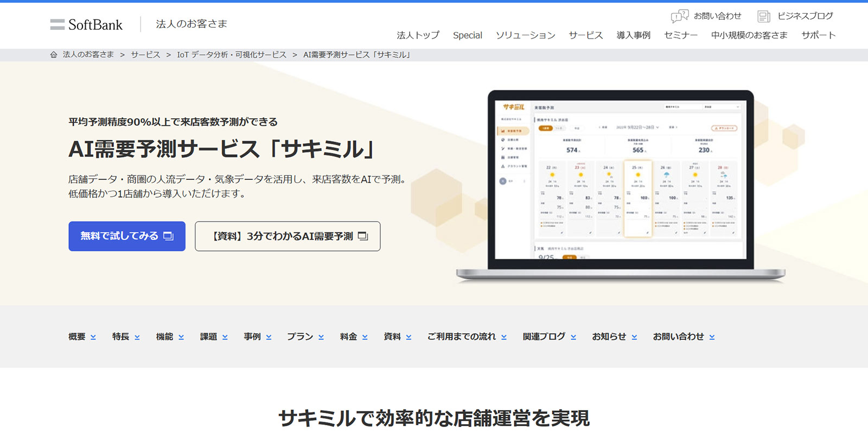Jump to 資料 section
The width and height of the screenshot is (868, 441).
click(398, 337)
